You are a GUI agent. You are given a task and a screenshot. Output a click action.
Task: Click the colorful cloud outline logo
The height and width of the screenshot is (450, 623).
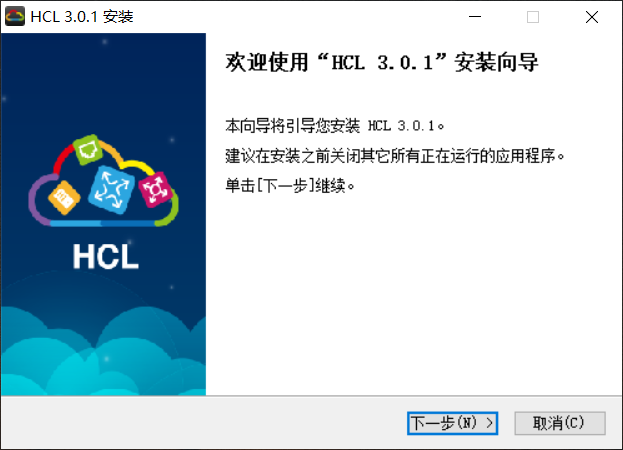(x=103, y=181)
